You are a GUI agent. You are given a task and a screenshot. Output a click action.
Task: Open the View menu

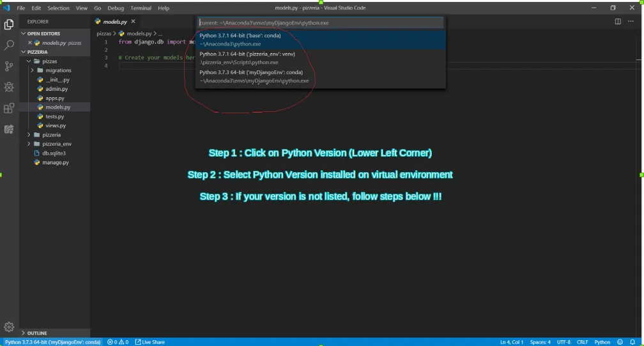pos(81,8)
